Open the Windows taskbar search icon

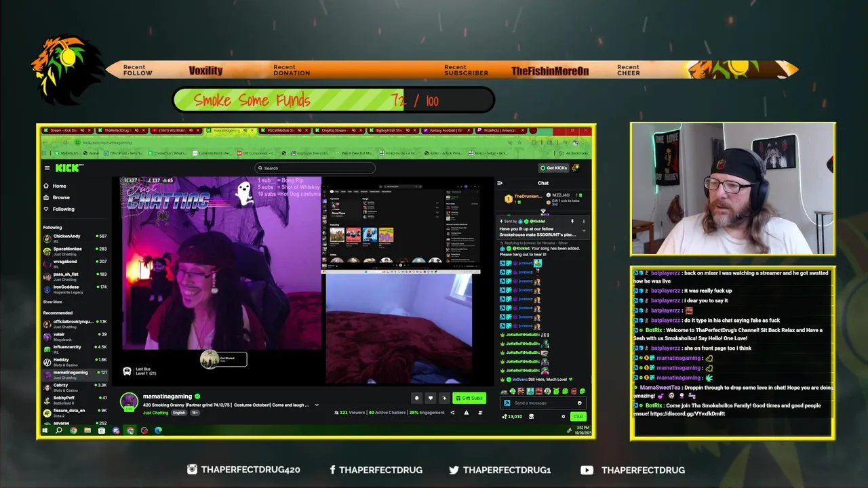59,430
